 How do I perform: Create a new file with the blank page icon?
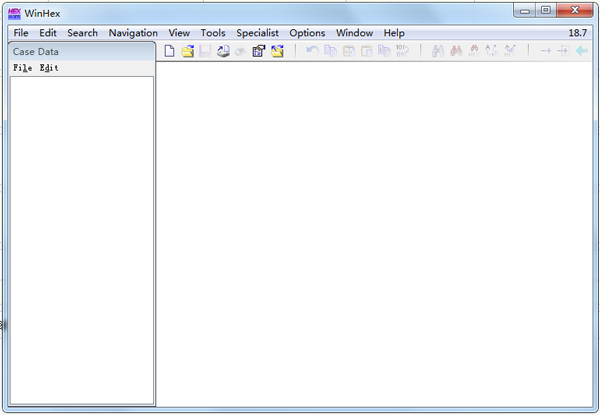point(169,50)
